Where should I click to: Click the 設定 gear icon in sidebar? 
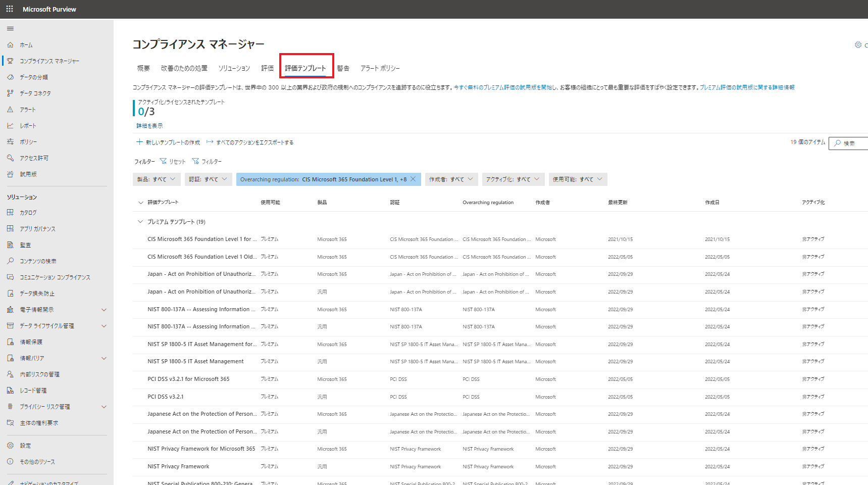(10, 446)
